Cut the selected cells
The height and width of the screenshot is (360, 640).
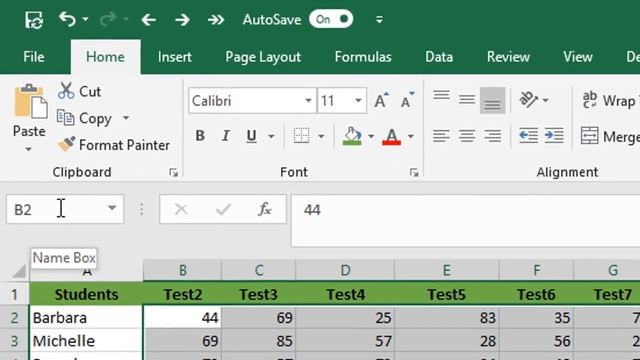(80, 91)
